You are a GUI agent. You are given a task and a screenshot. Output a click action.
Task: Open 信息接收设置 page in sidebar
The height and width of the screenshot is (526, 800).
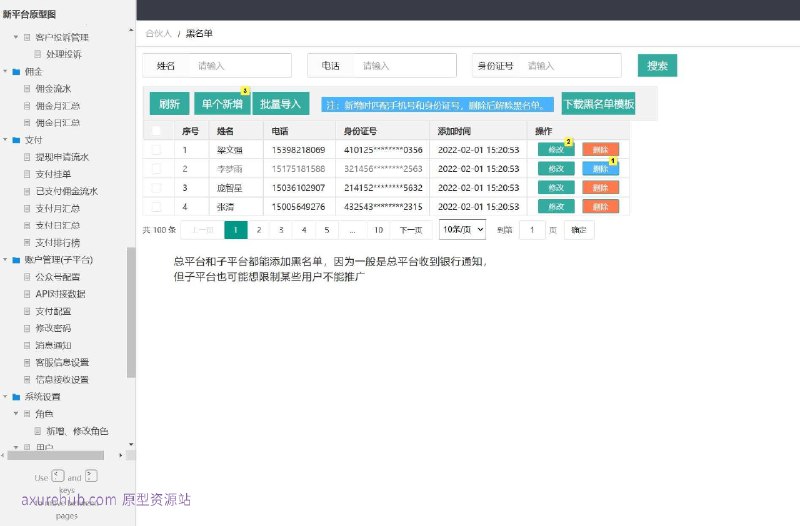coord(62,379)
